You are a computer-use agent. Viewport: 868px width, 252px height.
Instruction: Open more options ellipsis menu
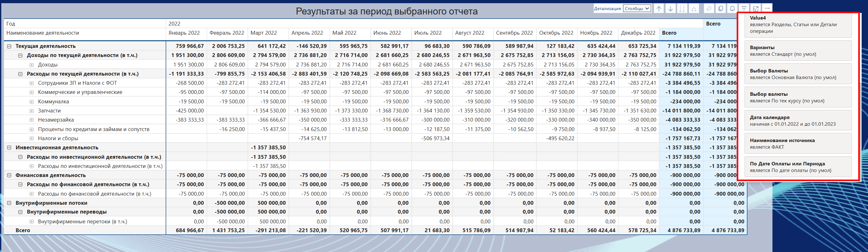[767, 9]
